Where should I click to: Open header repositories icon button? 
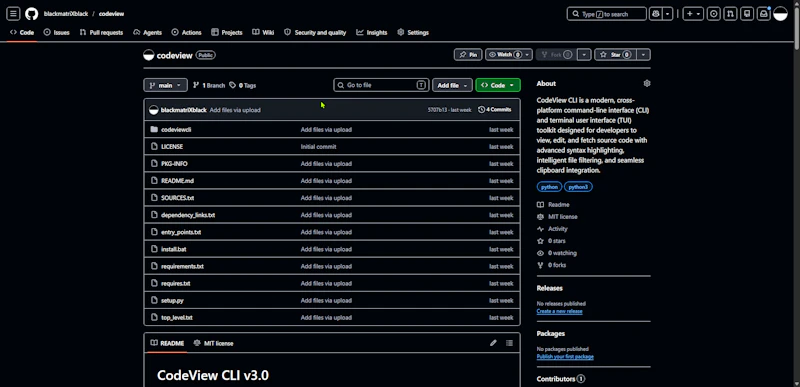click(x=747, y=14)
